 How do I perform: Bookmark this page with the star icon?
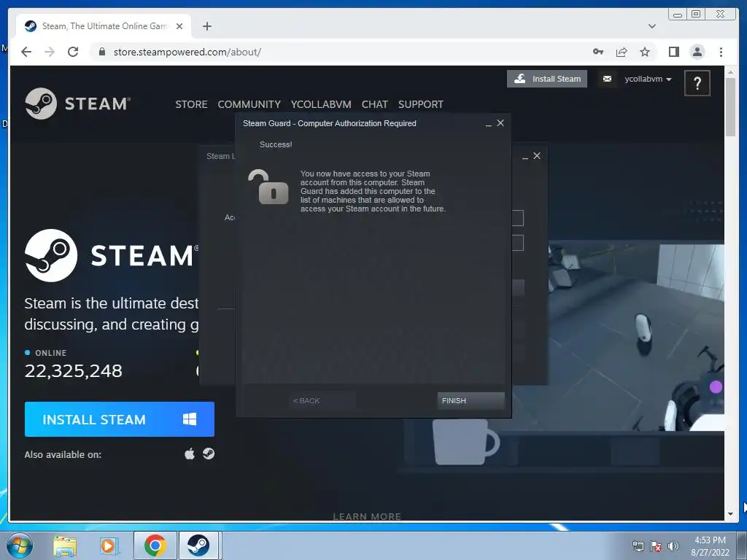point(645,52)
